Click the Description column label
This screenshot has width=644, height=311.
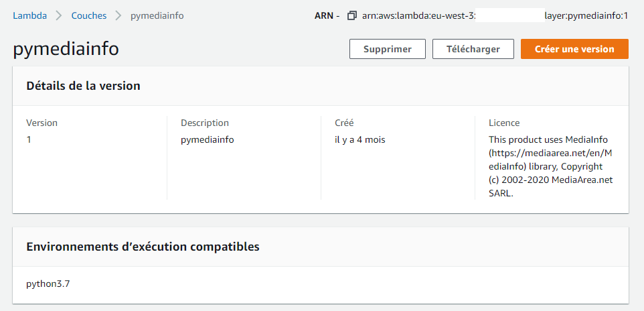tap(205, 123)
